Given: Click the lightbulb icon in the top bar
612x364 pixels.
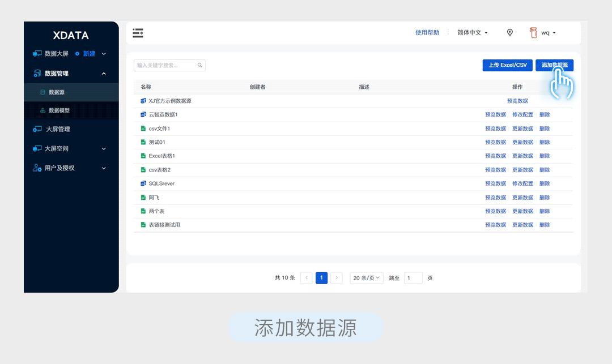Looking at the screenshot, I should click(509, 32).
